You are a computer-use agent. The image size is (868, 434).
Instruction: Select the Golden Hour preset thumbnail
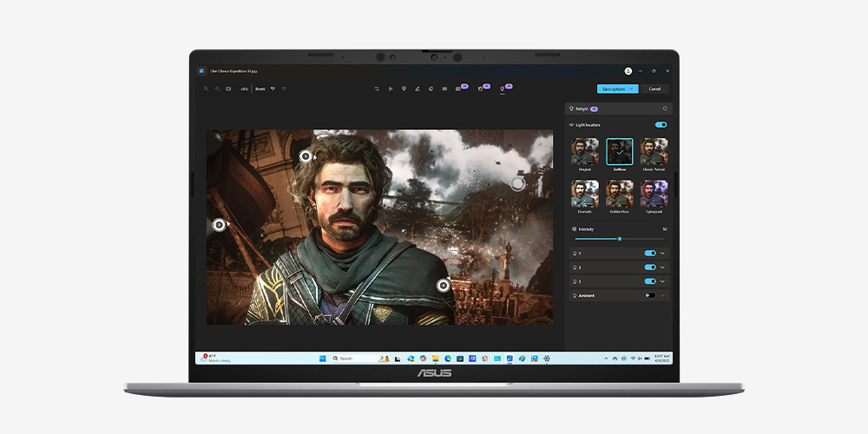(x=619, y=193)
